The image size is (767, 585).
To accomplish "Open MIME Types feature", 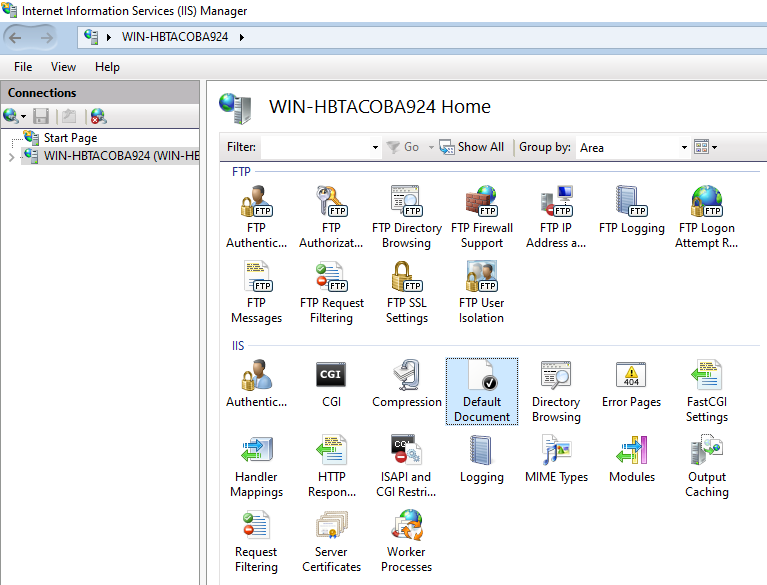I will pyautogui.click(x=556, y=459).
